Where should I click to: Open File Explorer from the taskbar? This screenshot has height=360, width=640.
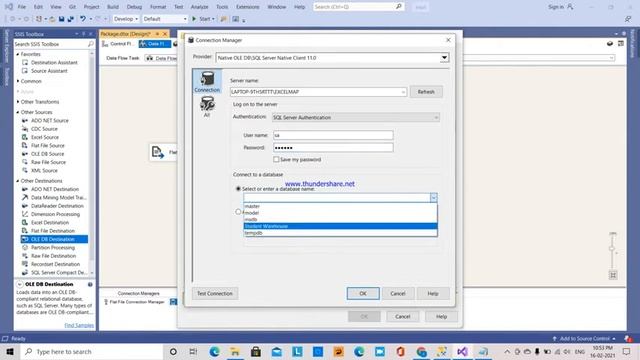point(235,351)
